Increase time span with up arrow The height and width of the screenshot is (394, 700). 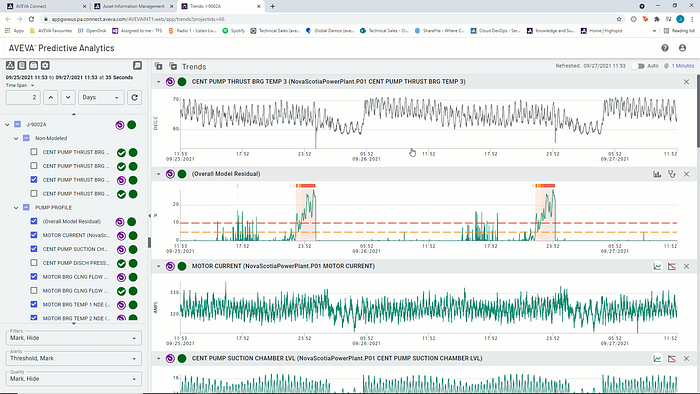point(50,97)
